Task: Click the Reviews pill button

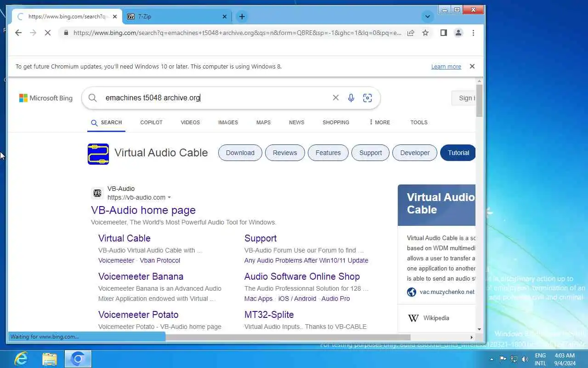Action: pos(285,153)
